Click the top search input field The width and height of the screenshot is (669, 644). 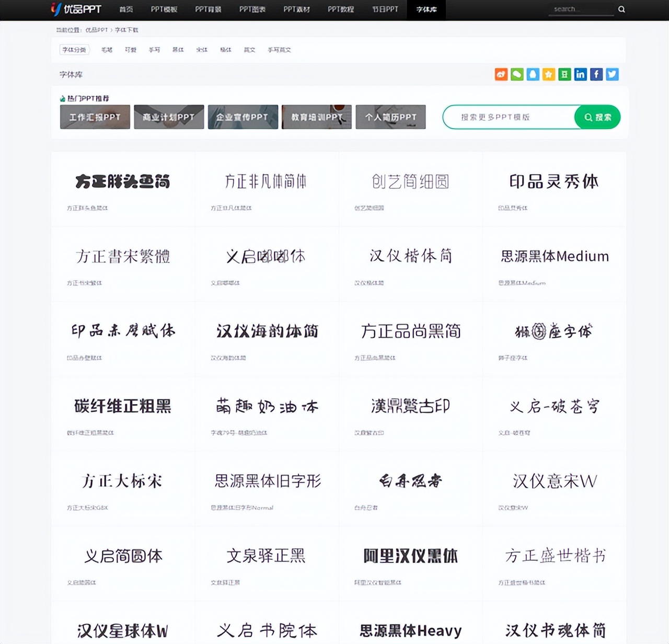coord(581,9)
